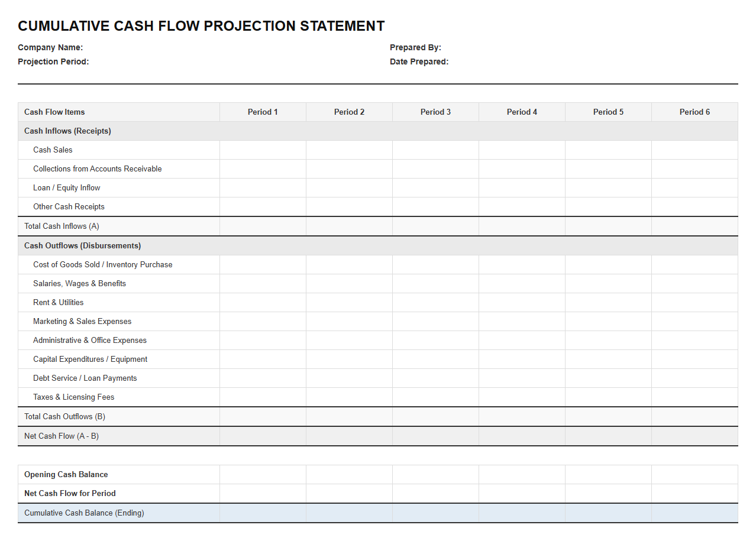
Task: Select Cost of Goods Sold cell under Period 2
Action: click(x=349, y=264)
